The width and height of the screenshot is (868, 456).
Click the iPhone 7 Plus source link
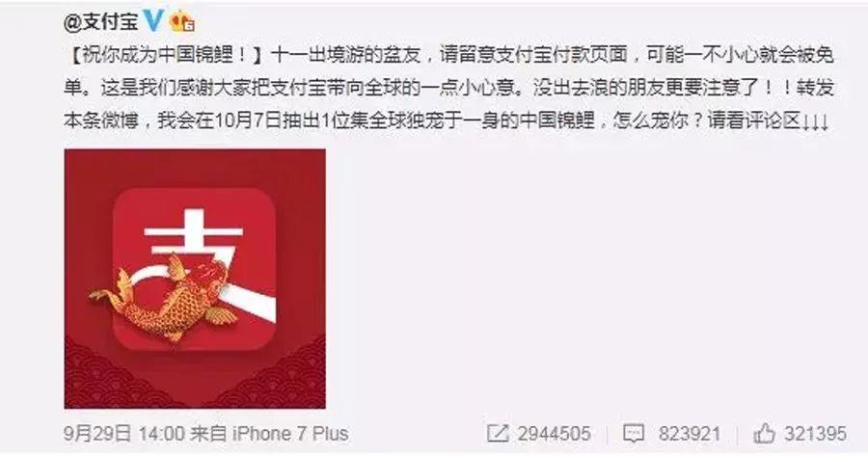290,433
